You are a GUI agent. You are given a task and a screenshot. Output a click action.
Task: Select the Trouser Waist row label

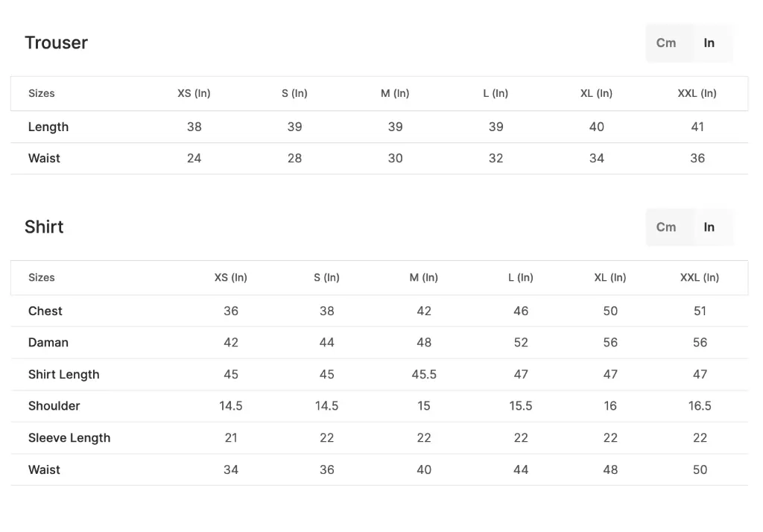coord(44,158)
